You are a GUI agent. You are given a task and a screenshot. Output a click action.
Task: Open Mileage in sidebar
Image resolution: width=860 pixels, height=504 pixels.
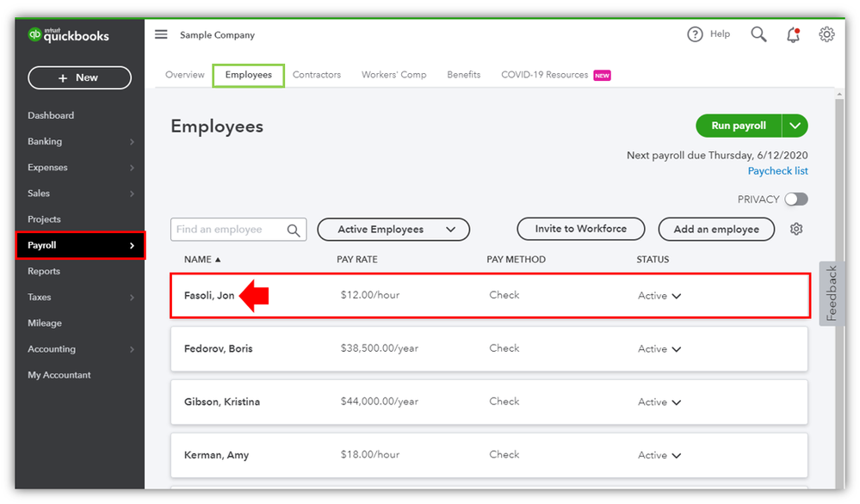tap(45, 323)
